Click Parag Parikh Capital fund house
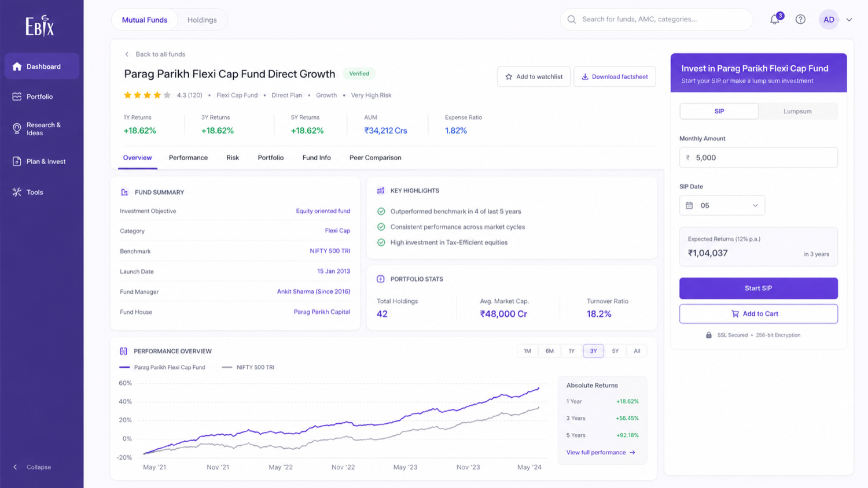 click(x=322, y=312)
